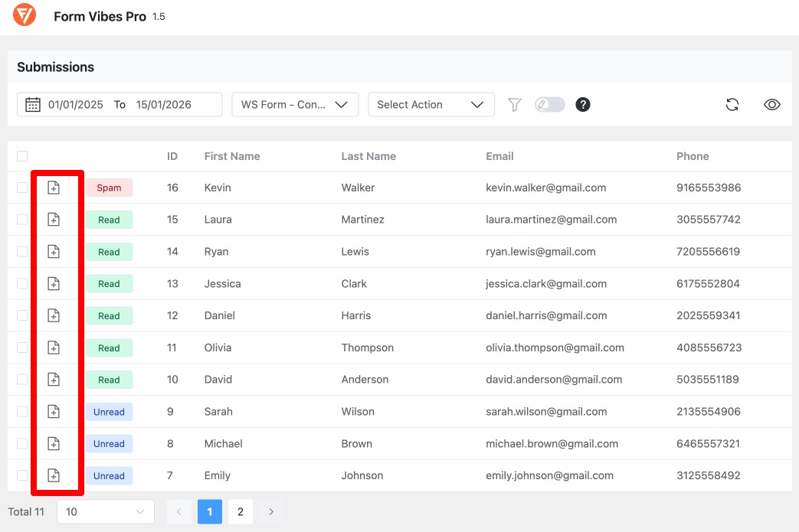Image resolution: width=799 pixels, height=532 pixels.
Task: Open the WS Form dropdown
Action: click(x=295, y=104)
